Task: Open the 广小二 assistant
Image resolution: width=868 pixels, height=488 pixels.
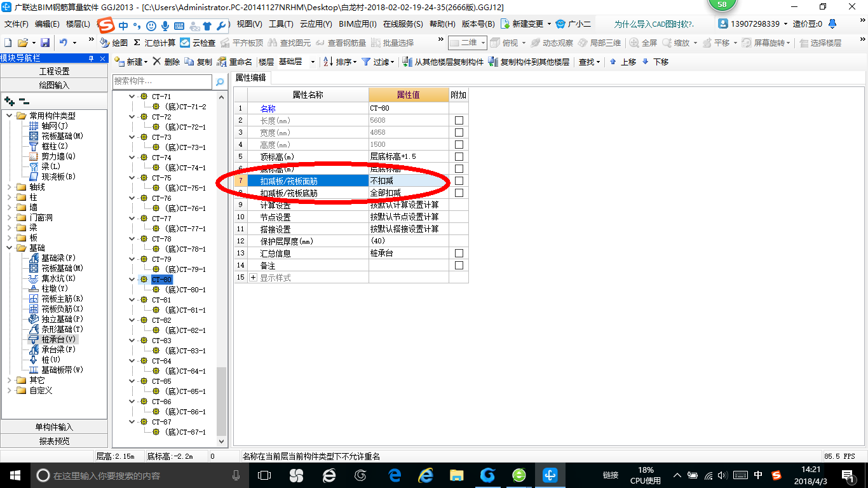Action: (x=573, y=24)
